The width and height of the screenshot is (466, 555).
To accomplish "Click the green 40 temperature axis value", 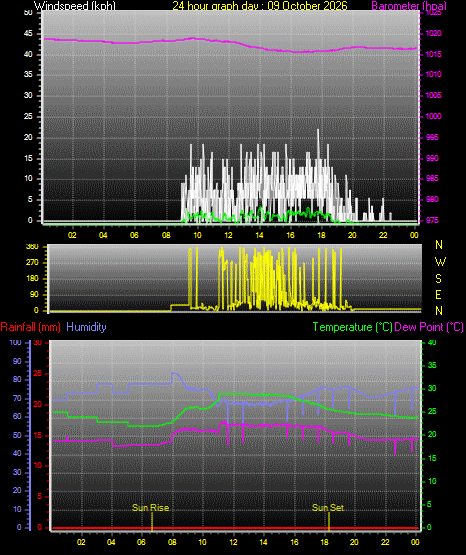I will pyautogui.click(x=432, y=342).
